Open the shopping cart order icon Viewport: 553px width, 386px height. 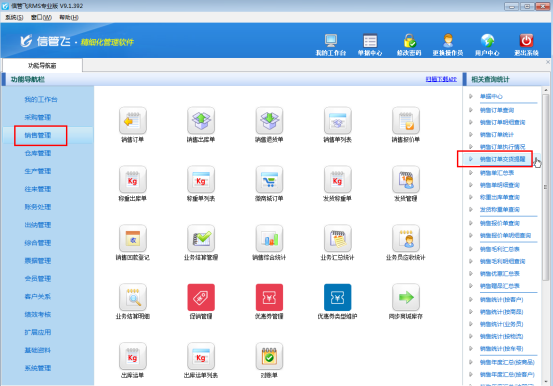[x=269, y=179]
